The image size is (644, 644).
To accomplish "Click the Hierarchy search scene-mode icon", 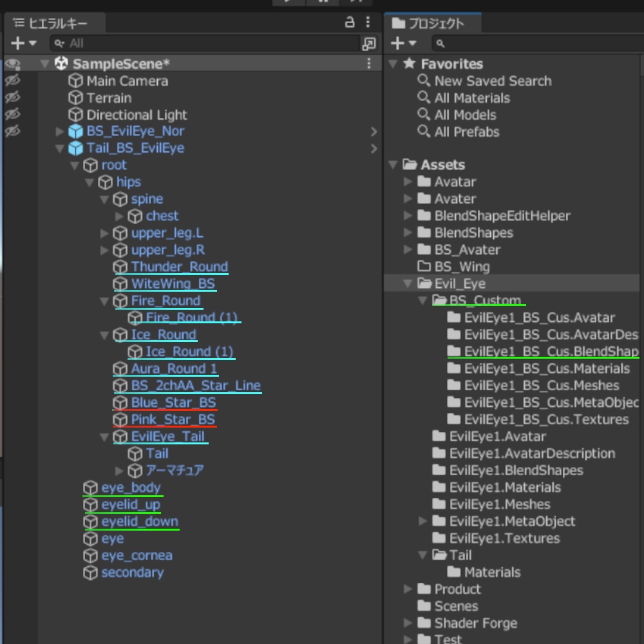I will 369,44.
